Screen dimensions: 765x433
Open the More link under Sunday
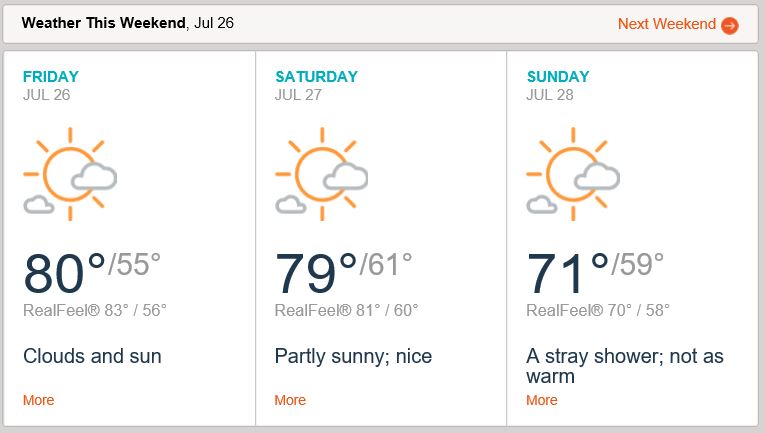[542, 400]
